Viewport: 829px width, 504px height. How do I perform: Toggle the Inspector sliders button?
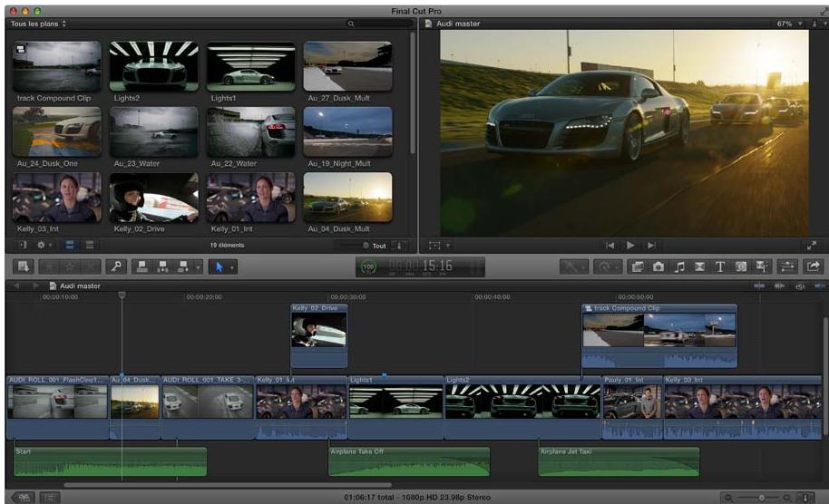(788, 267)
